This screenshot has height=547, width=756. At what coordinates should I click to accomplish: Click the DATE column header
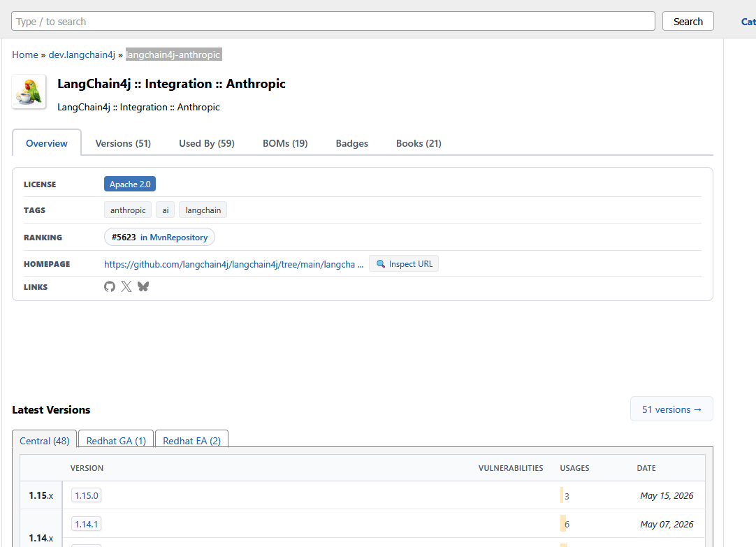pos(646,468)
